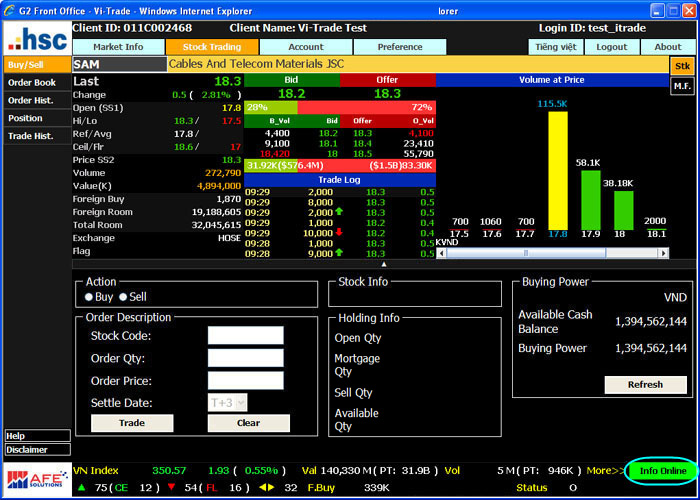700x500 pixels.
Task: Click the Stk side button
Action: (x=682, y=66)
